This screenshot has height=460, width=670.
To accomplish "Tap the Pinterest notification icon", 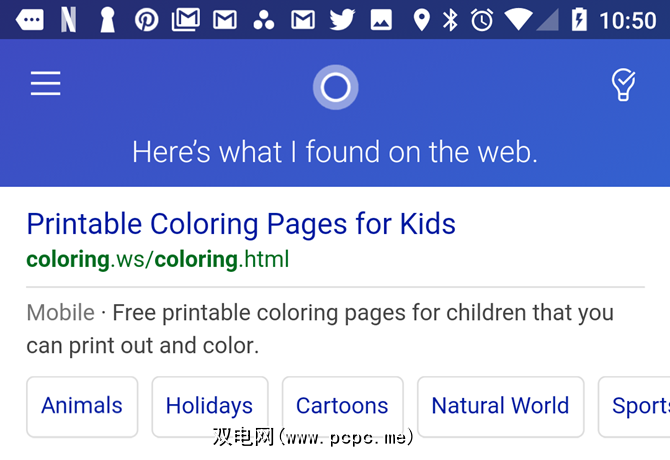I will [147, 19].
